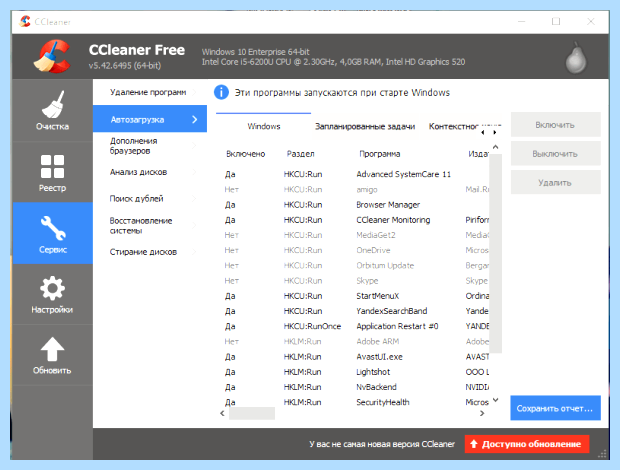The image size is (620, 470).
Task: Open Восстановление системы item
Action: click(x=150, y=225)
